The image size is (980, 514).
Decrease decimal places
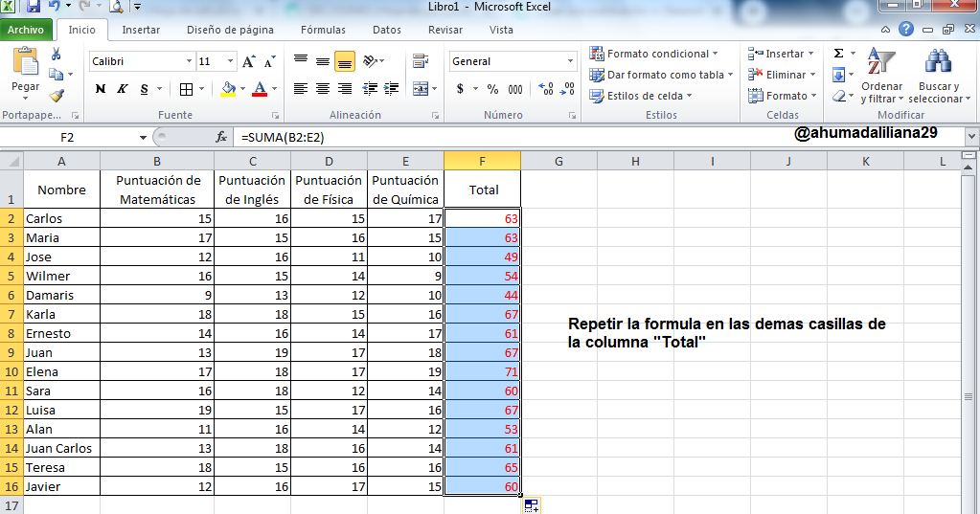tap(567, 89)
